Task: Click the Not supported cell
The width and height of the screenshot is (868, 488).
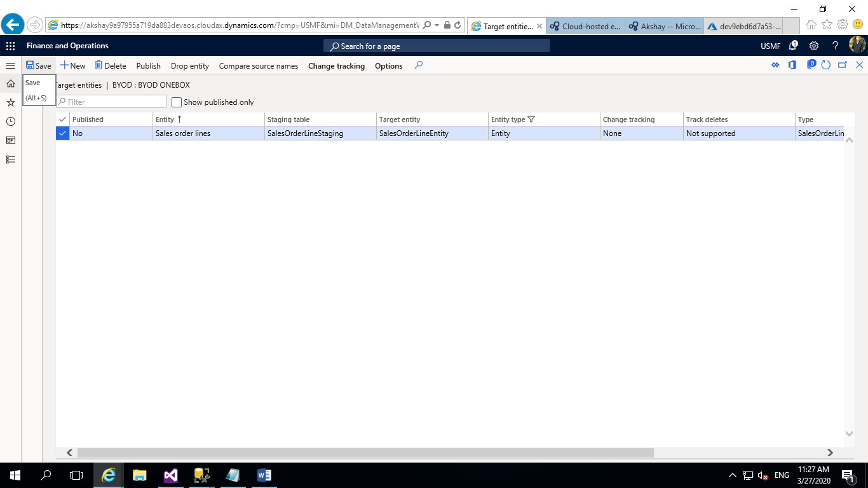Action: 740,133
